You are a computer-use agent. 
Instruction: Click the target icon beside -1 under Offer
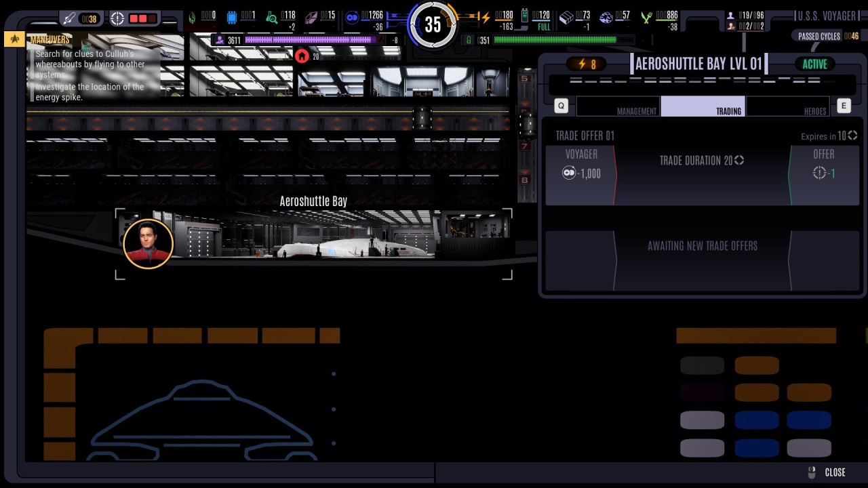coord(819,174)
